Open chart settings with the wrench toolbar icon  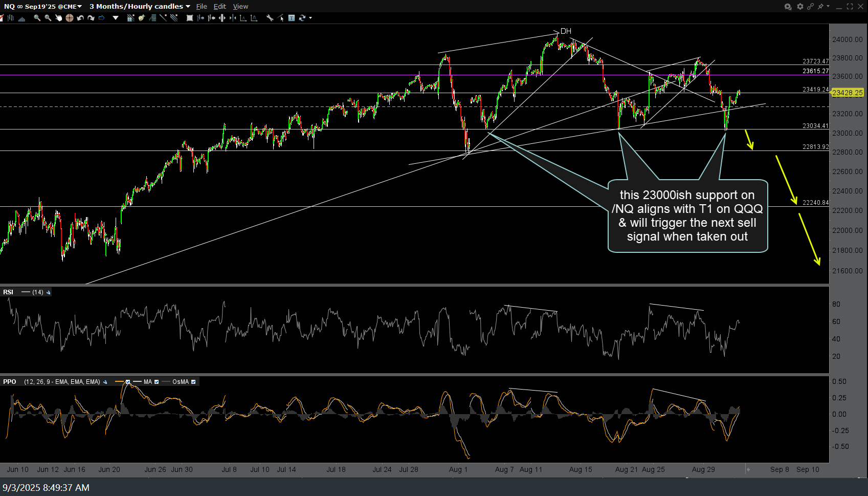tap(270, 18)
